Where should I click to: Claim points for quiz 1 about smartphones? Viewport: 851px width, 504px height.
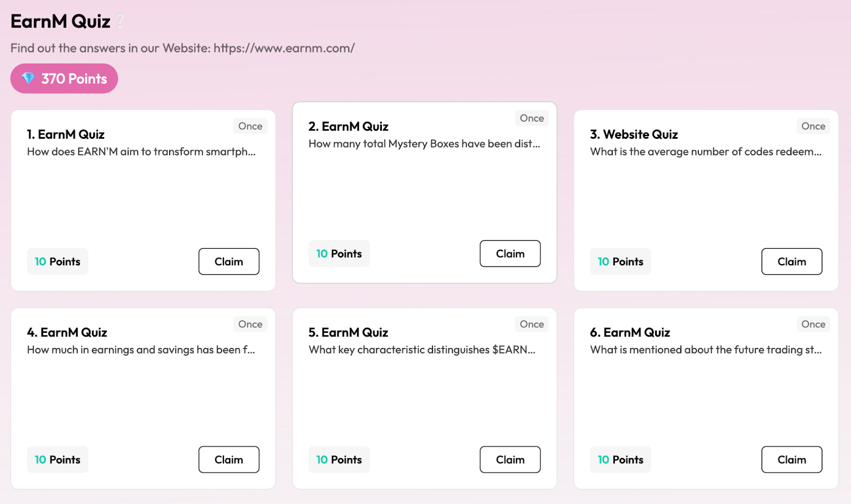point(229,262)
